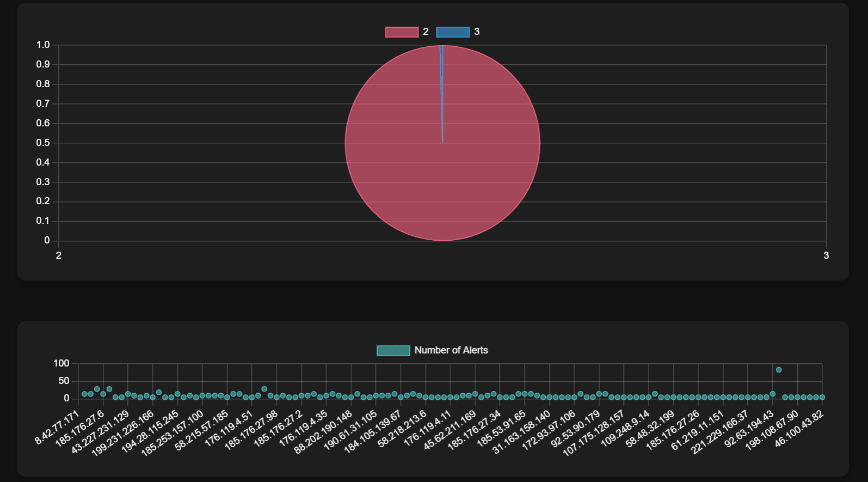Click the leftmost data point in alerts chart
The height and width of the screenshot is (482, 868).
(84, 394)
